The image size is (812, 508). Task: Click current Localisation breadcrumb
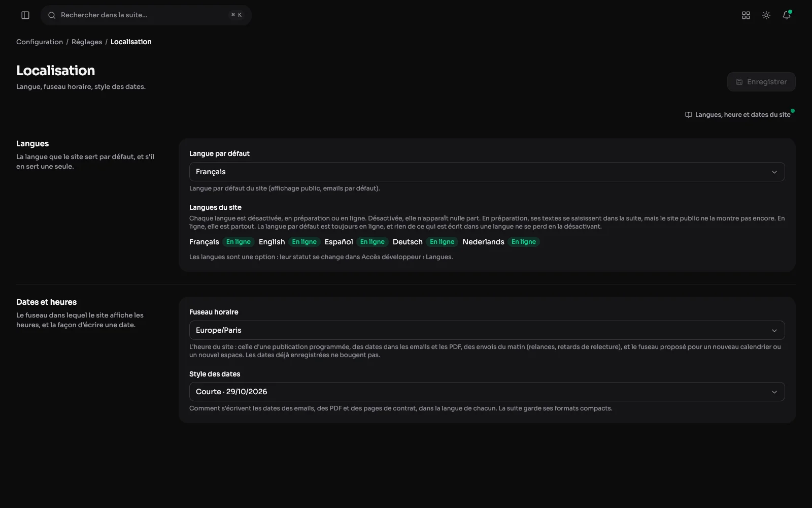(x=131, y=42)
